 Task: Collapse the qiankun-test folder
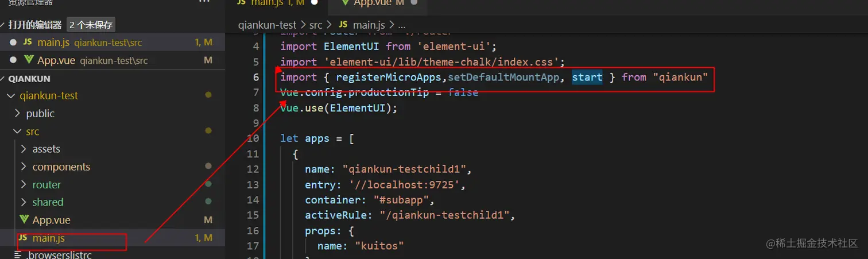coord(11,96)
